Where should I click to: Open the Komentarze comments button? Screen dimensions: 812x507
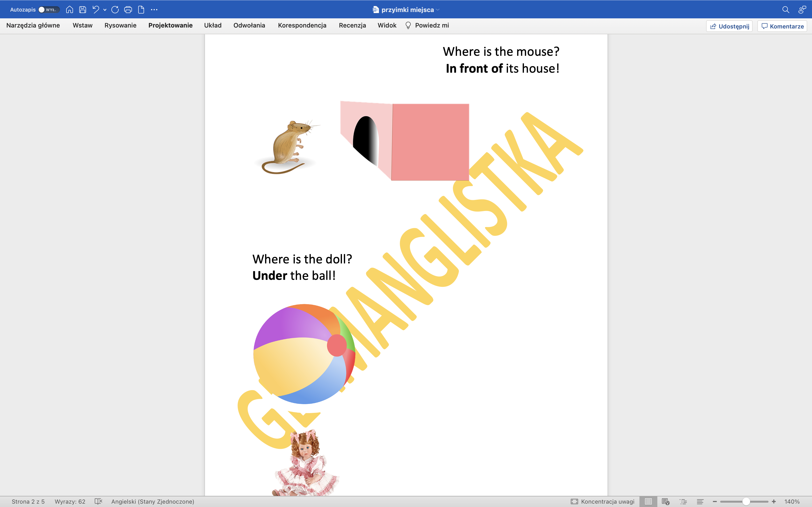pos(782,26)
